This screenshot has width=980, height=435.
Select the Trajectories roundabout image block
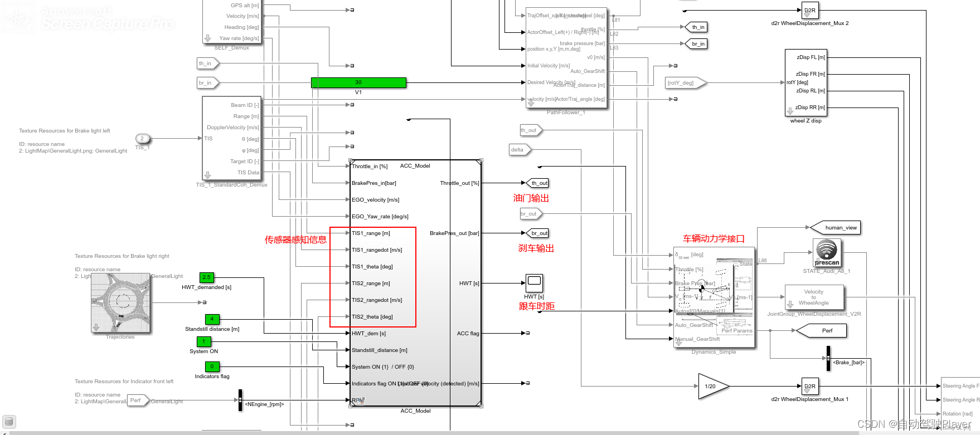click(x=121, y=304)
